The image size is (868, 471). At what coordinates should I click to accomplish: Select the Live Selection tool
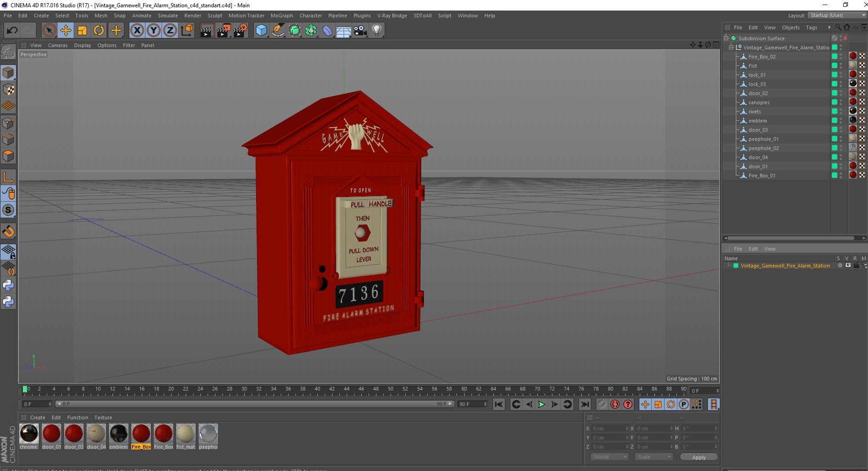coord(49,31)
